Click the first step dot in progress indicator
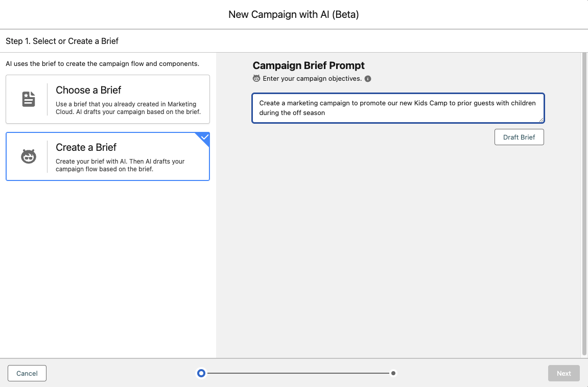The height and width of the screenshot is (387, 588). 201,373
